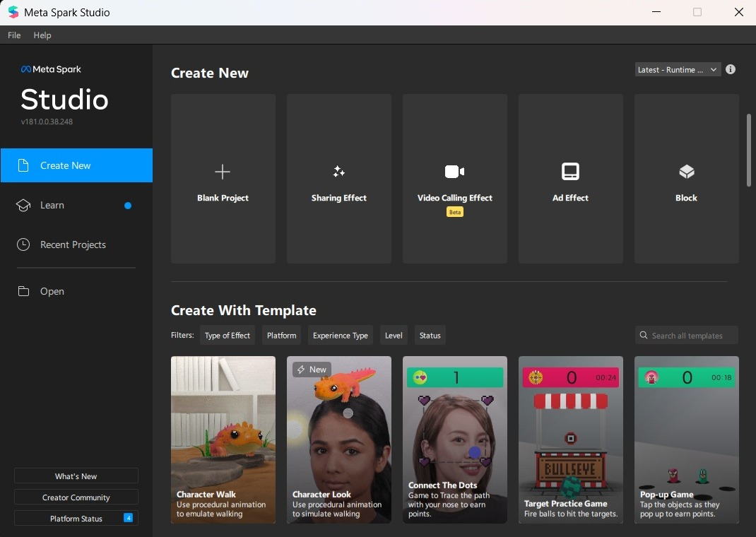Click the Beta badge on Video Calling Effect
756x537 pixels.
[x=455, y=212]
